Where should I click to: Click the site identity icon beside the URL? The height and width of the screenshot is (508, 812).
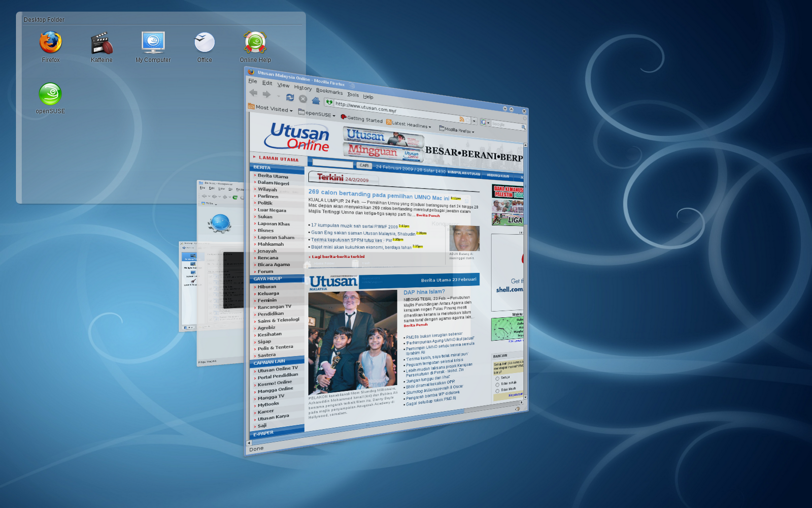click(x=329, y=102)
